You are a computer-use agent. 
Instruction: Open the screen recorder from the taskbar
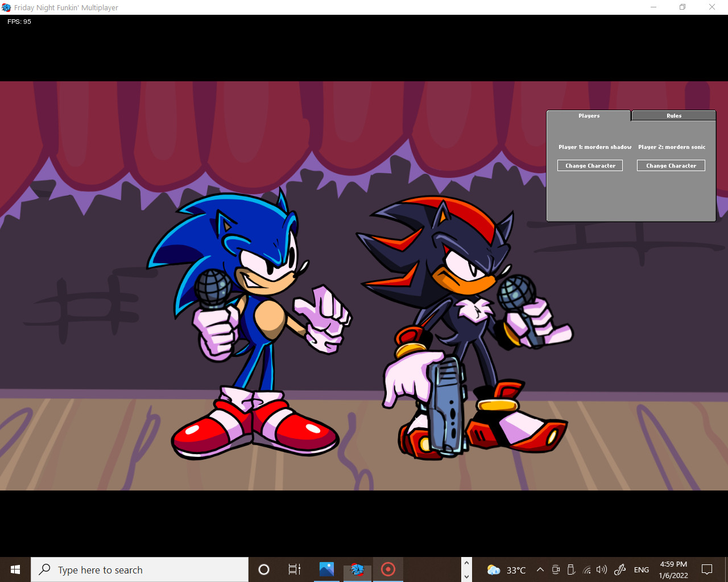[x=388, y=569]
